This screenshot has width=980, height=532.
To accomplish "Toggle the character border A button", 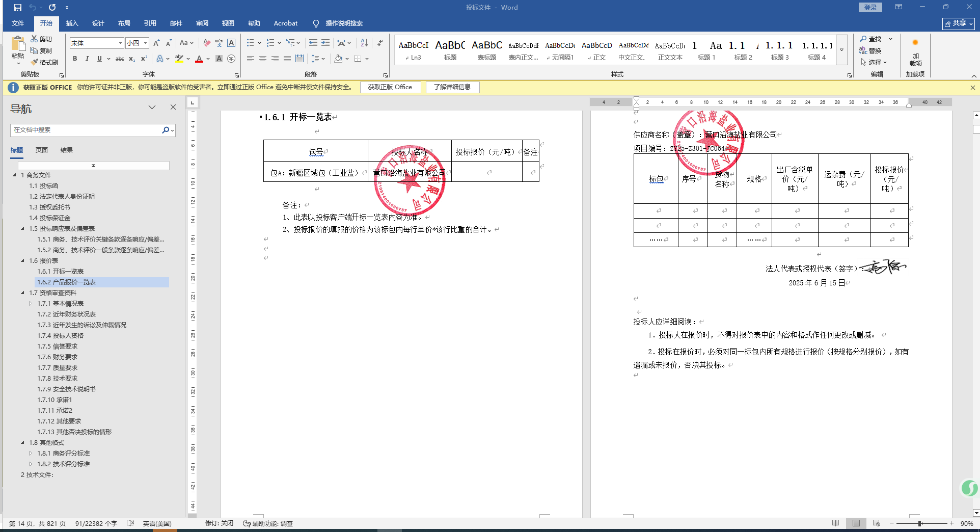I will pyautogui.click(x=231, y=43).
